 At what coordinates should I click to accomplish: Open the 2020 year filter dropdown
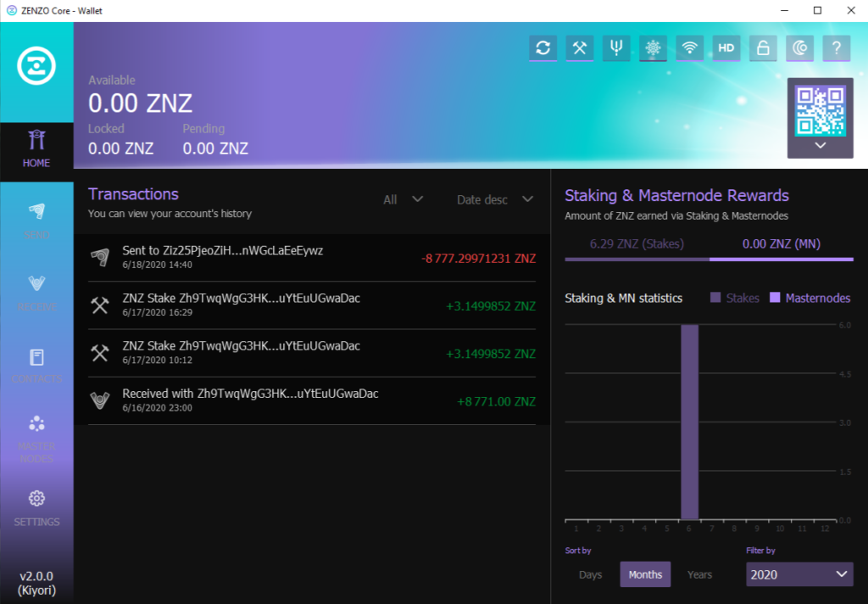click(799, 574)
